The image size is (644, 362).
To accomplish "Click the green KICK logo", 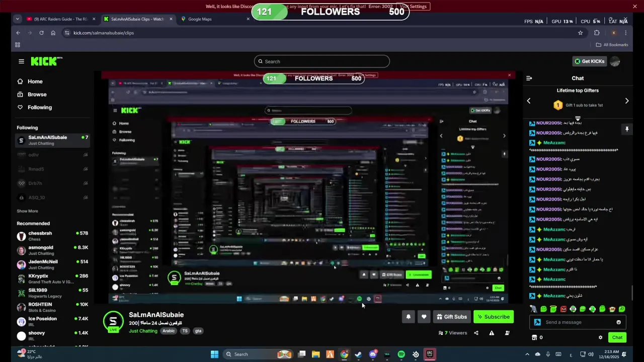I will tap(46, 61).
